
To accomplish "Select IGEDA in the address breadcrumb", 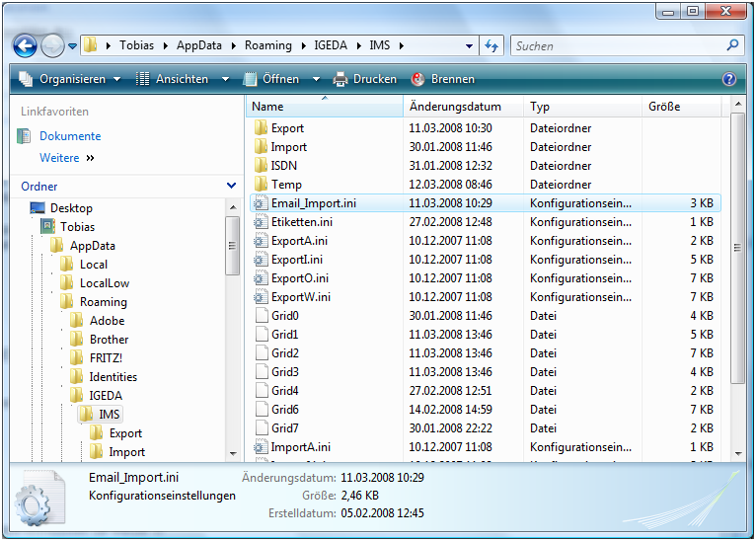I will (331, 45).
